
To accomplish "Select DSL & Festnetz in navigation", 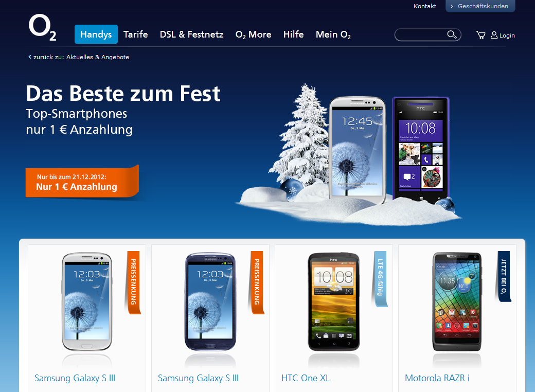I will [191, 34].
